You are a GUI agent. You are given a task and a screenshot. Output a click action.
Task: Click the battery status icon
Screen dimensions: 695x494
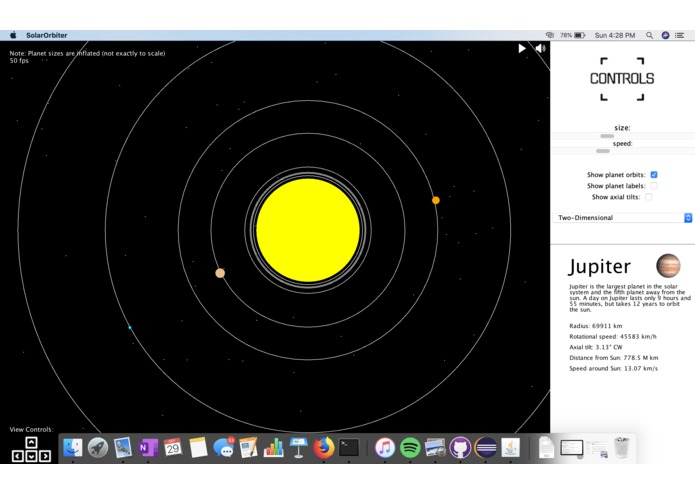point(580,35)
